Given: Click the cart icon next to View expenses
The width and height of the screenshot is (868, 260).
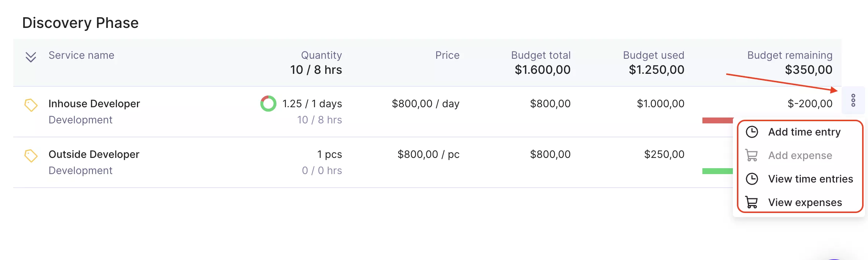Looking at the screenshot, I should pyautogui.click(x=752, y=202).
